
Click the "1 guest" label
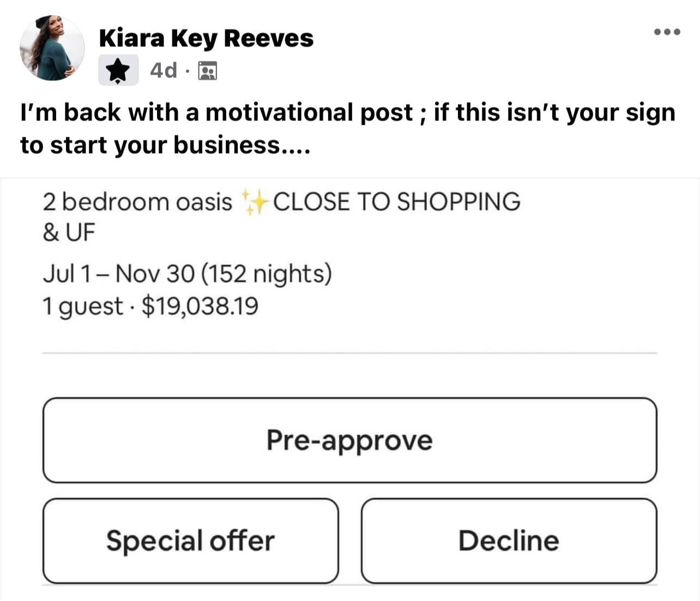tap(82, 306)
